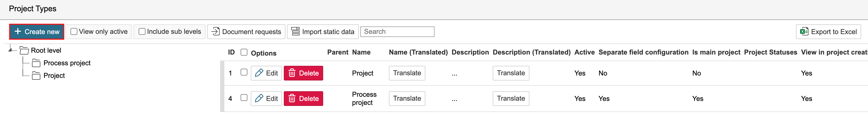Sort by the Active column header
Screen dimensions: 868x140
coord(584,52)
